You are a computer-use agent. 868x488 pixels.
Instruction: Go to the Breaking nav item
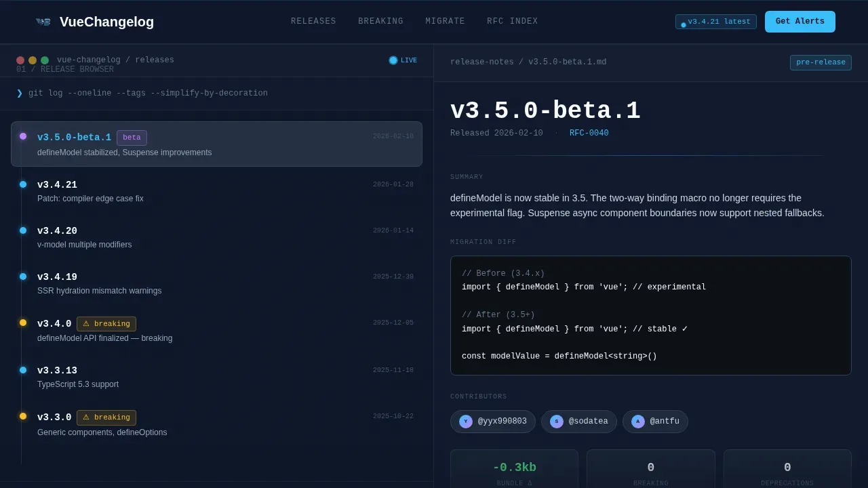[380, 22]
